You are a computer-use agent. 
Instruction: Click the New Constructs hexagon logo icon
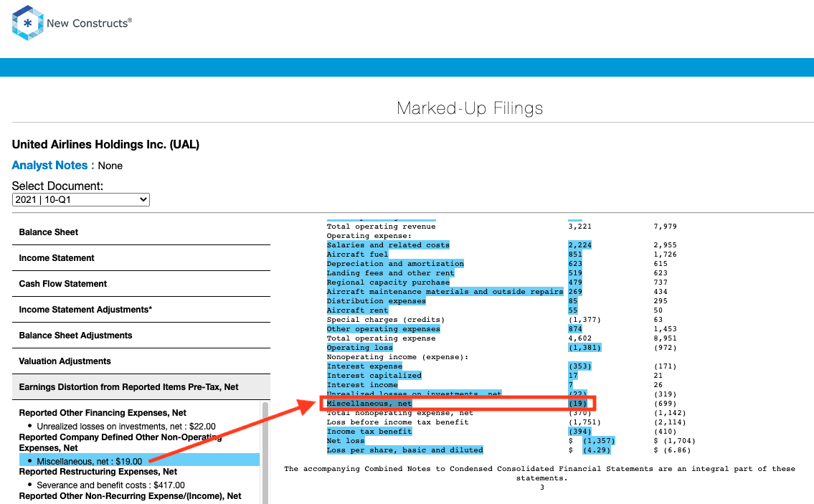pyautogui.click(x=27, y=23)
